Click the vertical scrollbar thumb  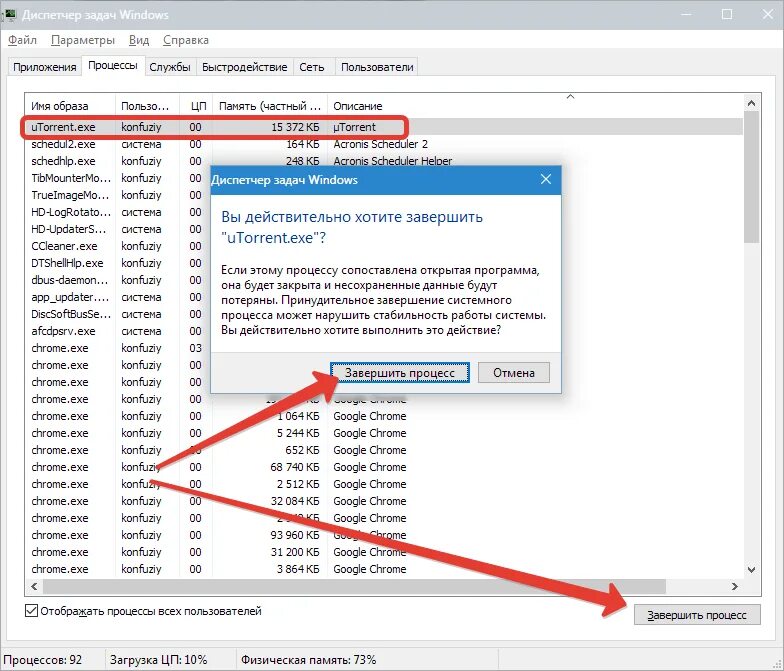coord(752,178)
